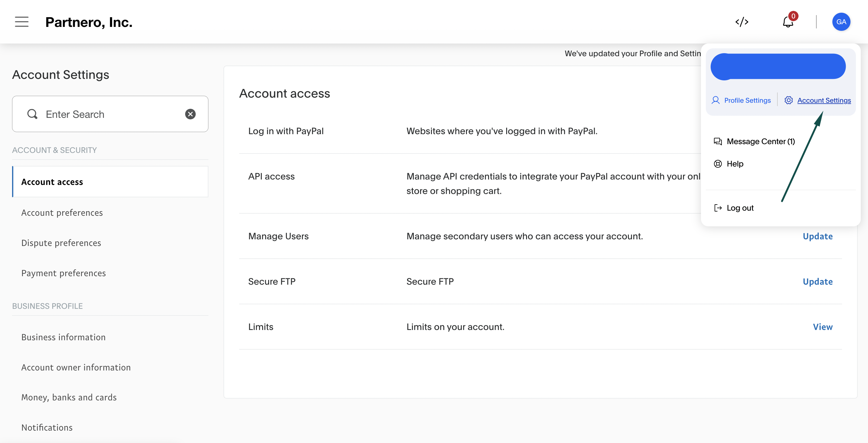Click the Account Settings gear icon

(x=789, y=100)
